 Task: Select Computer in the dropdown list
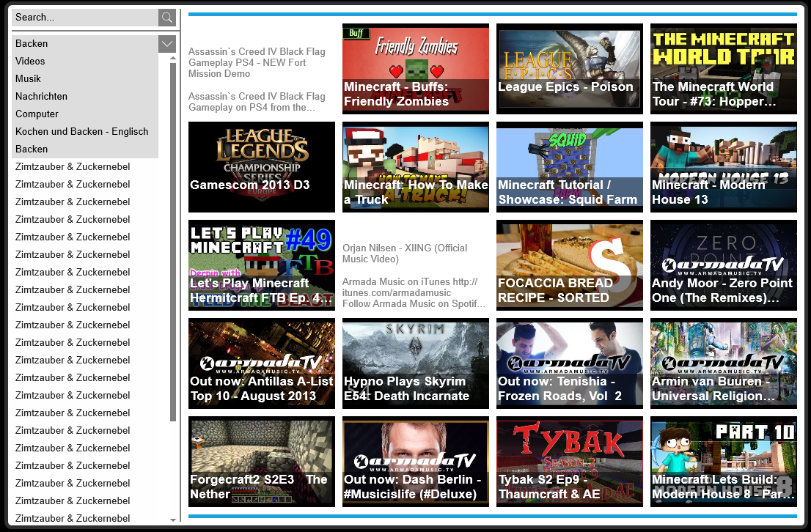pyautogui.click(x=85, y=114)
